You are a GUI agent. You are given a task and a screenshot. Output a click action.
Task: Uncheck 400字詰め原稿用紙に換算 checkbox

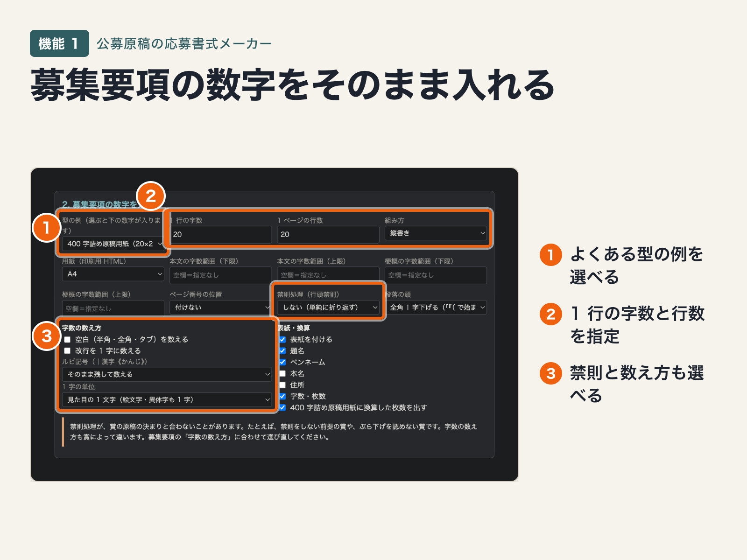pos(282,407)
